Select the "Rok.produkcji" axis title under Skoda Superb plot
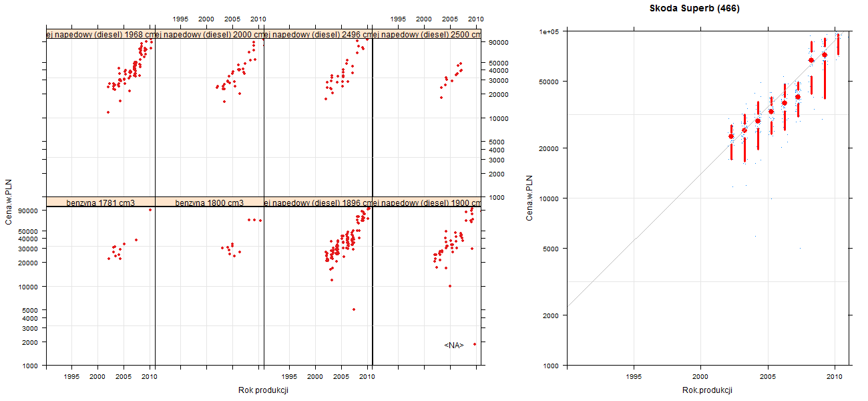The image size is (868, 401). click(x=707, y=390)
